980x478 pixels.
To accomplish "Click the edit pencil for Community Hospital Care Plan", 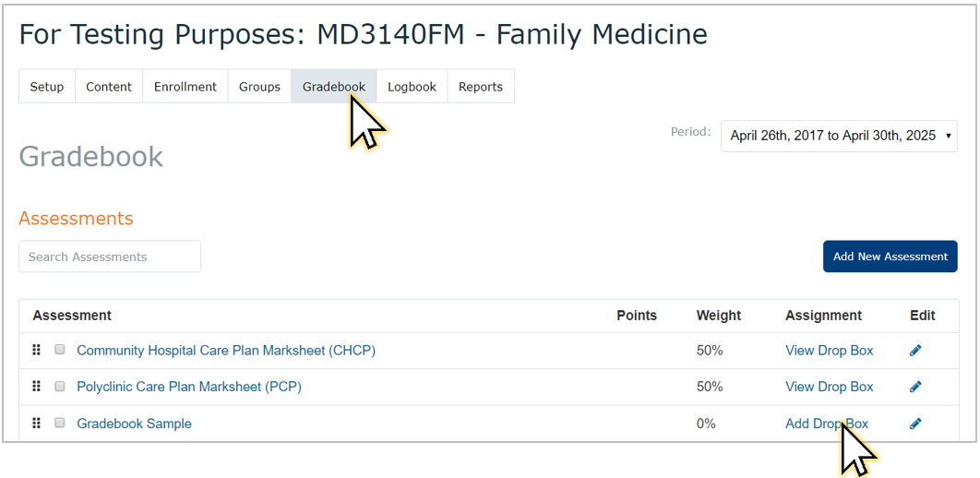I will [915, 351].
